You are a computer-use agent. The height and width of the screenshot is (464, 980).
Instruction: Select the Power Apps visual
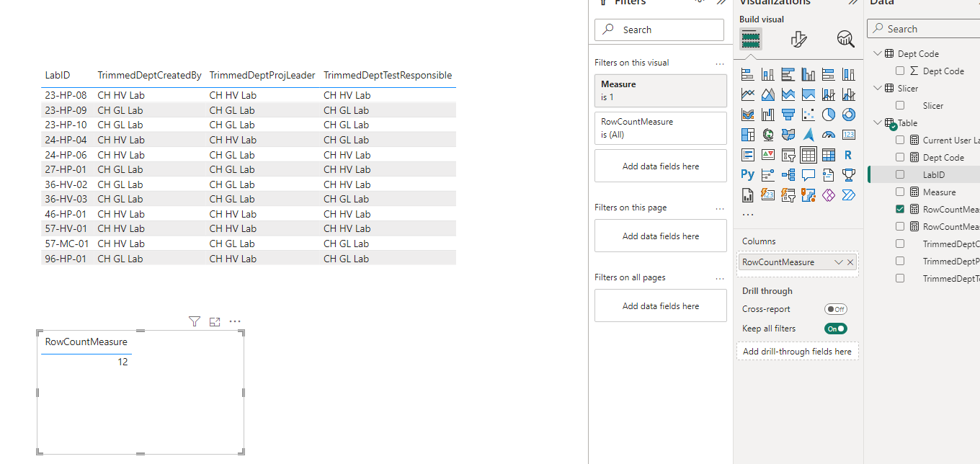coord(828,195)
